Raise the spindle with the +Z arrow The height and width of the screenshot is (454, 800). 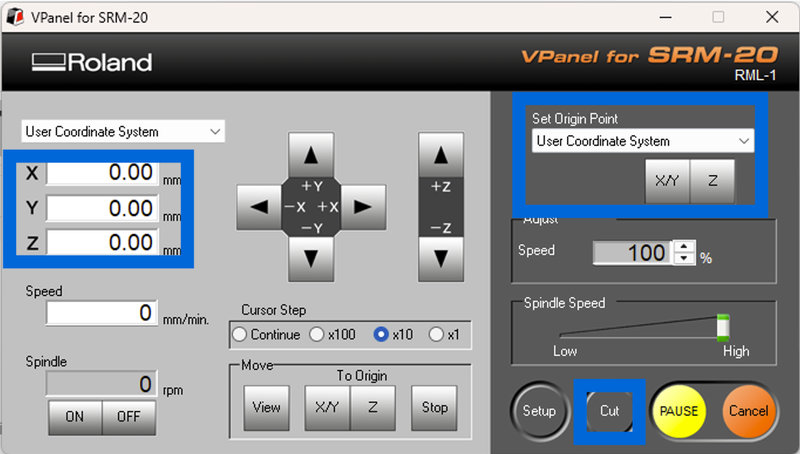(x=441, y=155)
